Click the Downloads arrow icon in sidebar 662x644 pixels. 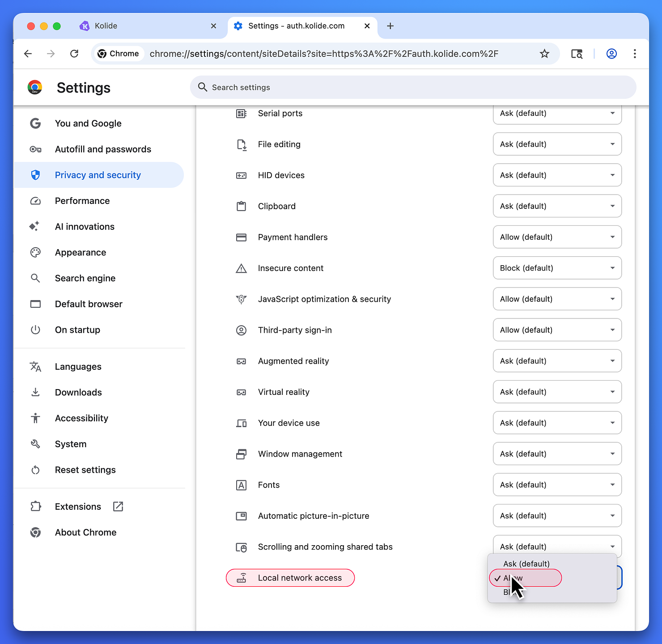pos(35,392)
